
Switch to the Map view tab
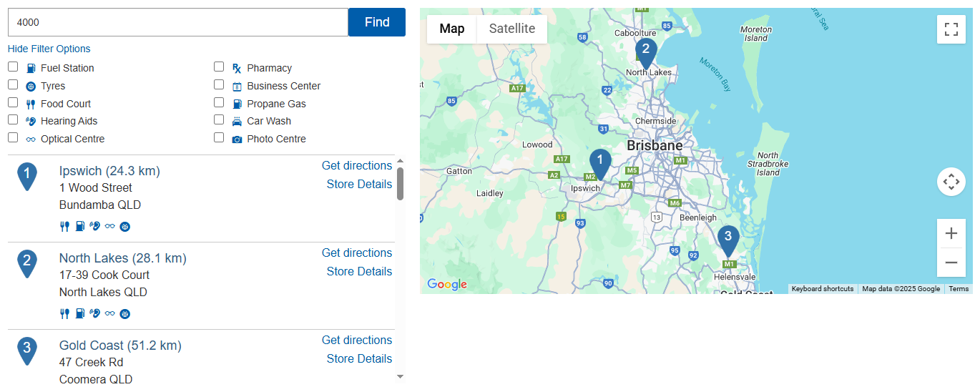452,29
